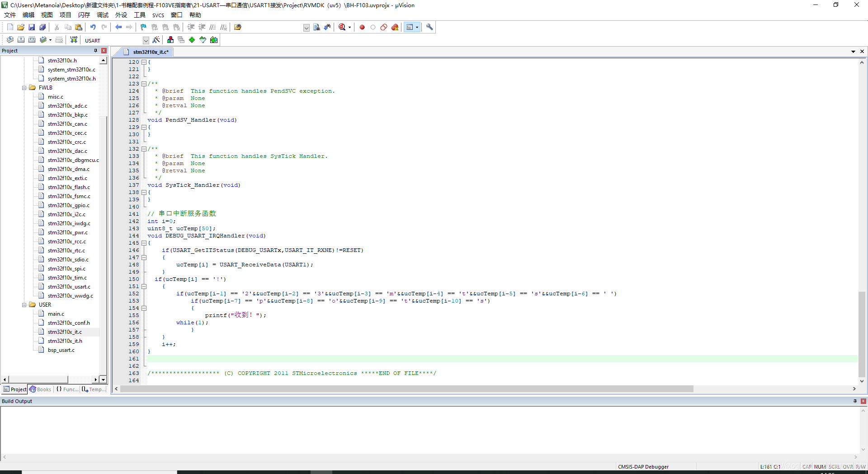Select misc.c in the project tree
Viewport: 868px width, 474px height.
56,97
